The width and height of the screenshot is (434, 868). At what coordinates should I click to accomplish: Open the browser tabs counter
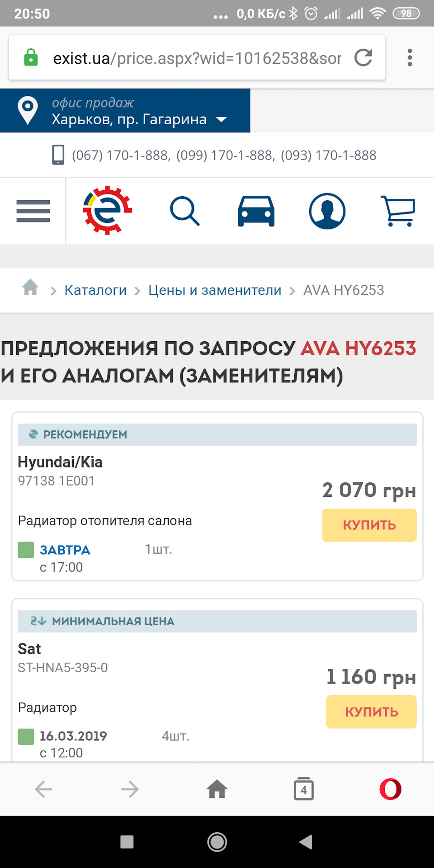point(303,789)
